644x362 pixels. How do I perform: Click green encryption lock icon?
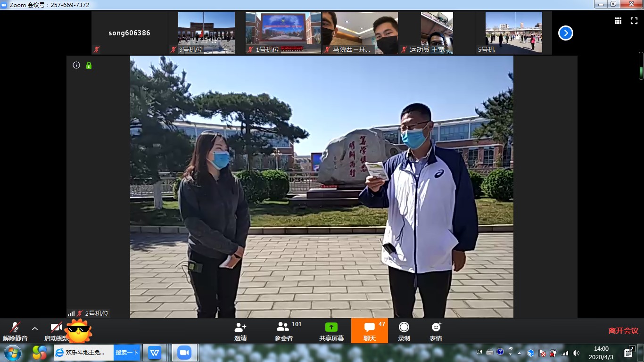pos(89,65)
